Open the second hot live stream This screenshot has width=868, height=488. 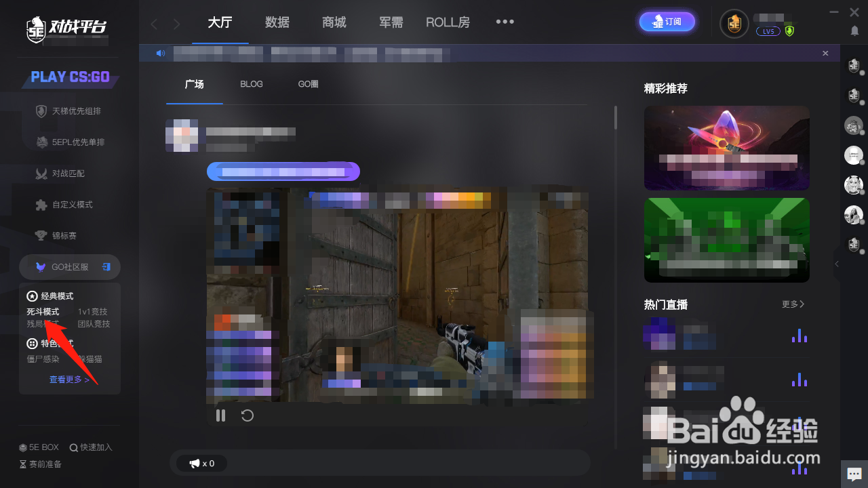pyautogui.click(x=726, y=380)
